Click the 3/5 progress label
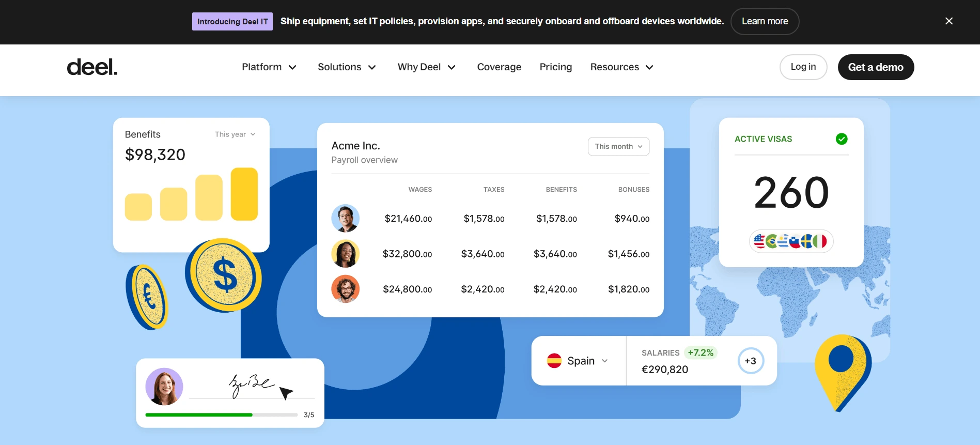This screenshot has width=980, height=445. point(309,415)
